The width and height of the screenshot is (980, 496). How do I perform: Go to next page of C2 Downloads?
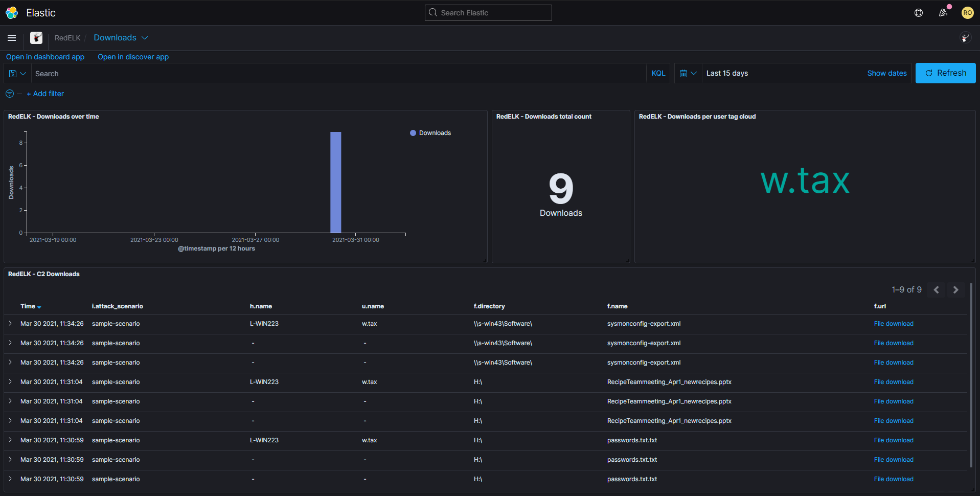(956, 290)
